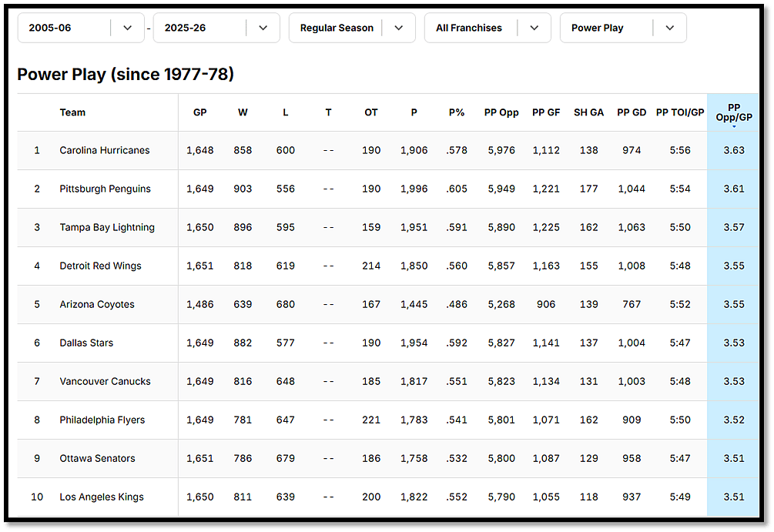
Task: Sort by the PP GF column header
Action: coord(546,112)
